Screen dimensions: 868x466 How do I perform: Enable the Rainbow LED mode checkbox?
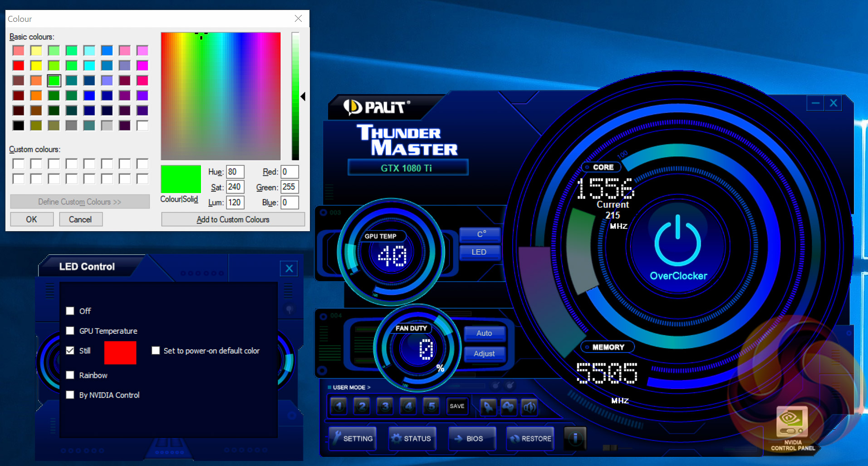(70, 375)
